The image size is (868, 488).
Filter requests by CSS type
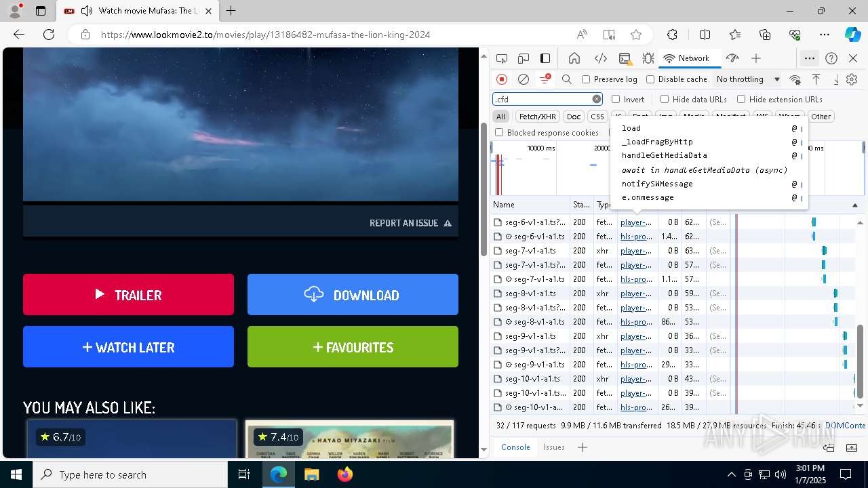[x=597, y=117]
